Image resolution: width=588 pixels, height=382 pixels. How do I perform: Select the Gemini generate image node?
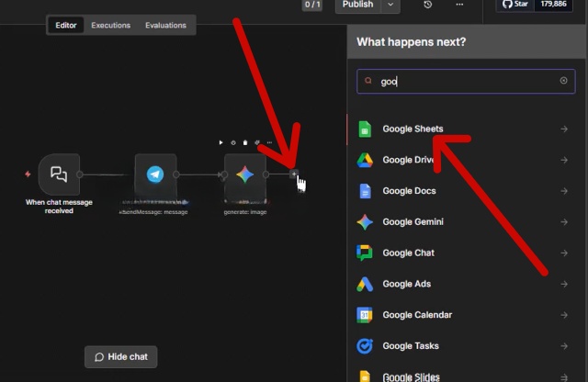tap(245, 174)
